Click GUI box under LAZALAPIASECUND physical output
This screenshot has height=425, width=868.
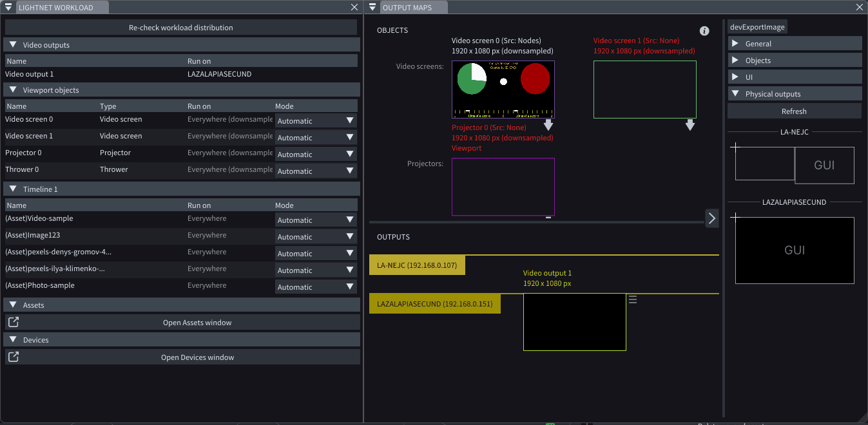(x=795, y=250)
